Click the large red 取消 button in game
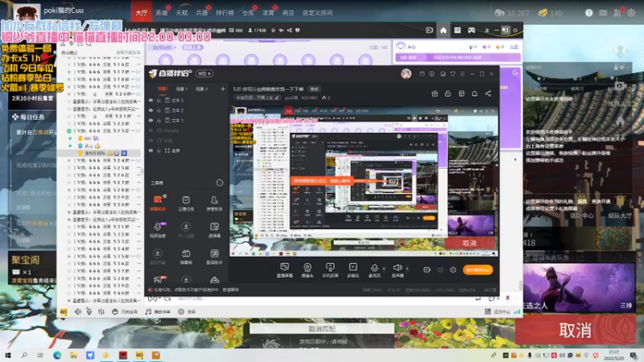 coord(576,331)
